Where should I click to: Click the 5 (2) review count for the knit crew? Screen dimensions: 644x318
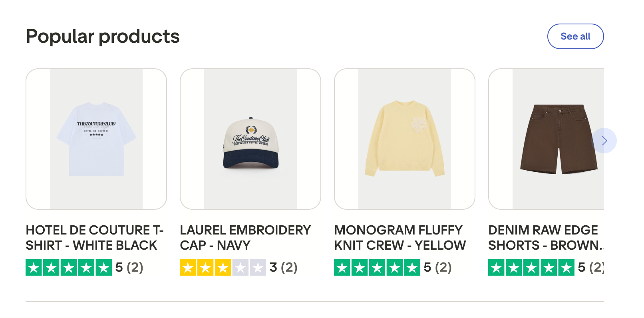[x=437, y=267]
